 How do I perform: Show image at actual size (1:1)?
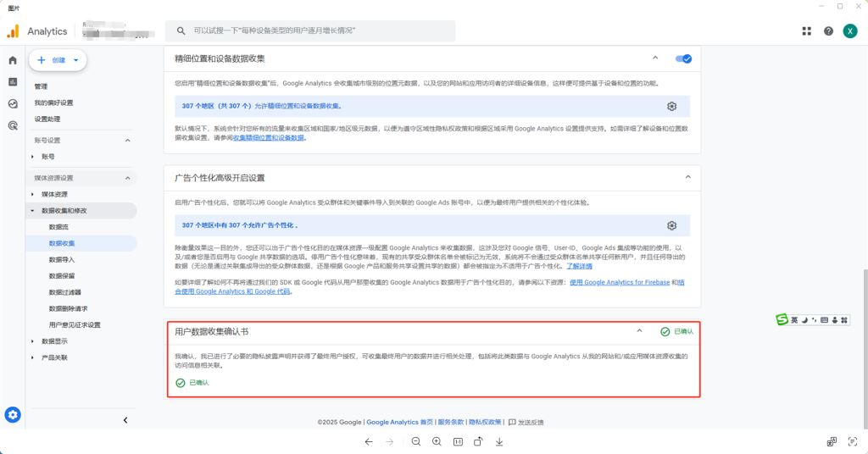(458, 442)
